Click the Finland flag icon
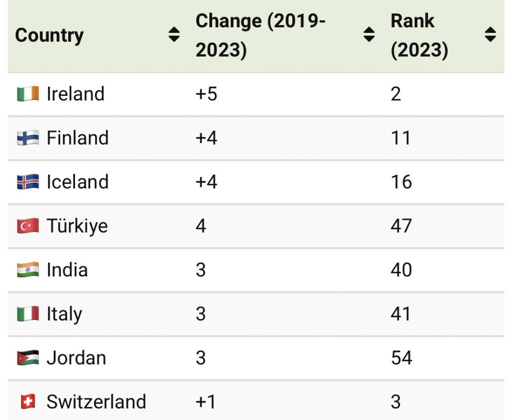This screenshot has width=509, height=420. coord(28,138)
